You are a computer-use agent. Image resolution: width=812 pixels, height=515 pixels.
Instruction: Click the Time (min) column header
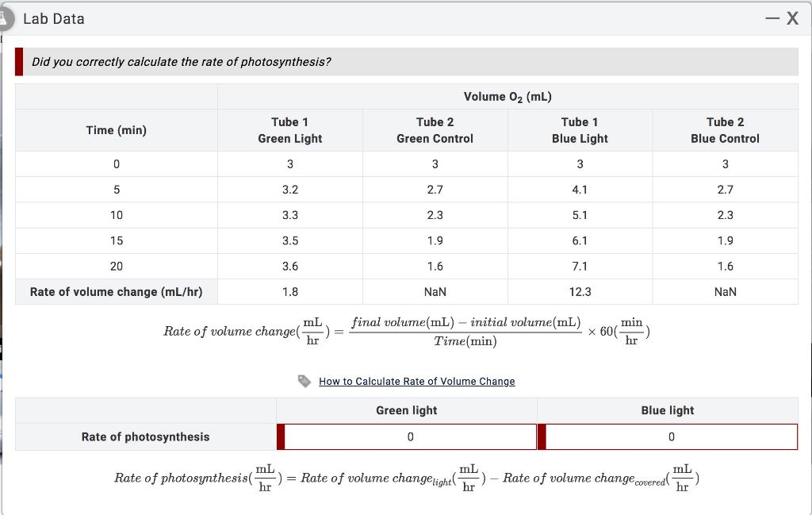tap(116, 129)
